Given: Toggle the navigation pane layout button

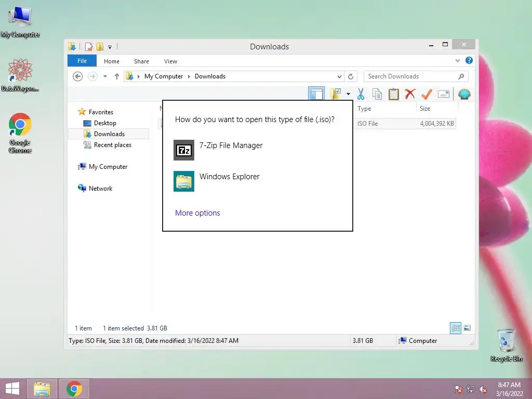Looking at the screenshot, I should tap(316, 94).
